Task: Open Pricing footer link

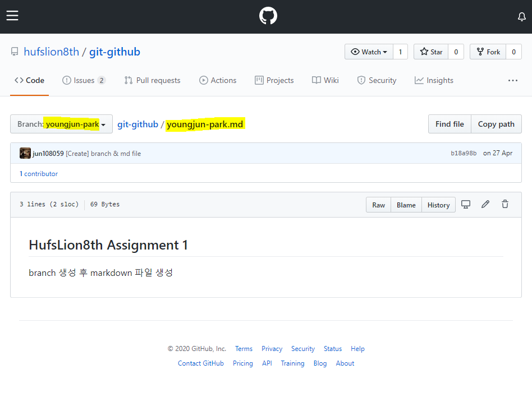Action: coord(242,363)
